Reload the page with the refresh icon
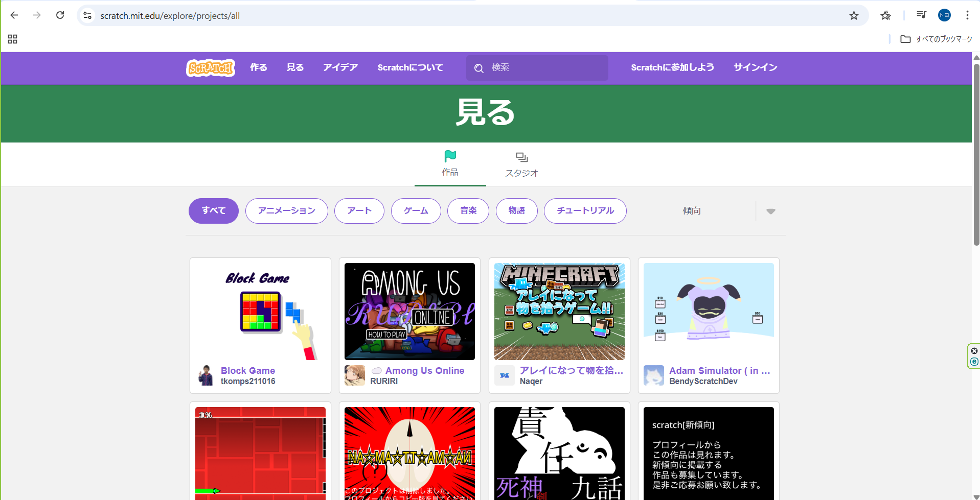Image resolution: width=980 pixels, height=500 pixels. coord(60,15)
